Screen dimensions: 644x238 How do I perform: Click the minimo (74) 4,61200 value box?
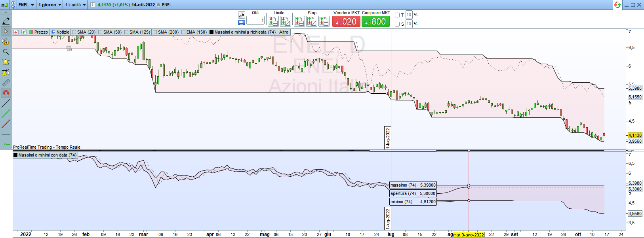(x=413, y=202)
